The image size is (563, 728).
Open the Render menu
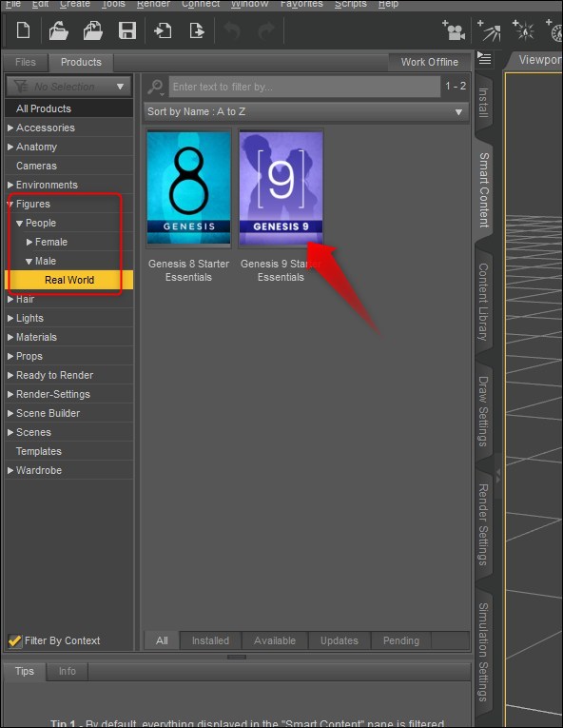point(153,4)
